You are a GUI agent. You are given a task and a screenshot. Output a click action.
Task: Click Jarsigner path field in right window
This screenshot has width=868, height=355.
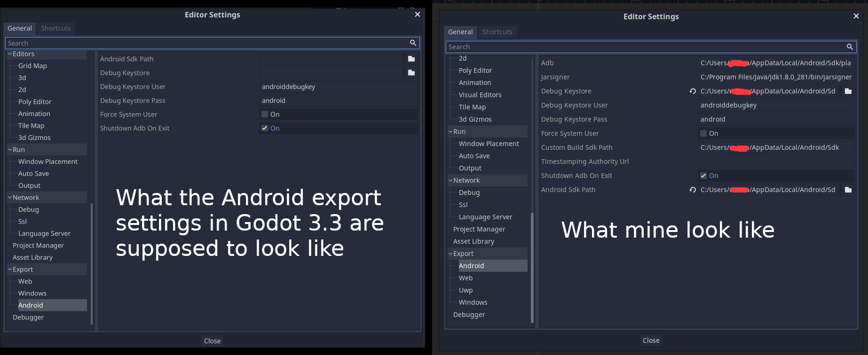coord(776,77)
